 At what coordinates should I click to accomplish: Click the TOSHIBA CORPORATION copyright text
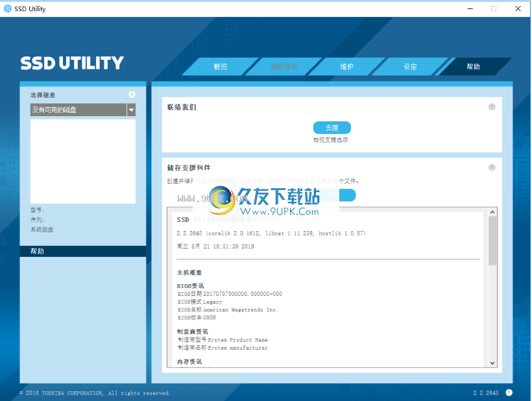coord(95,393)
